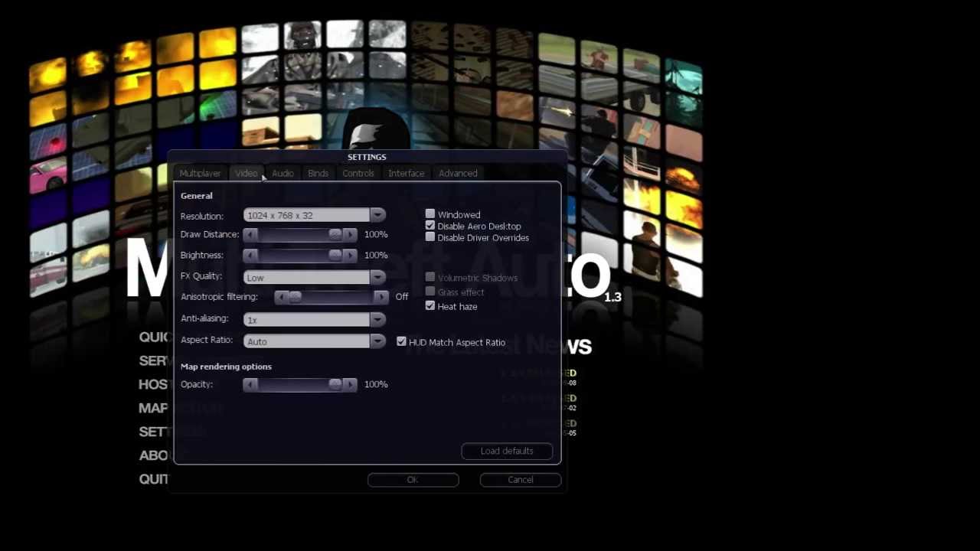The image size is (980, 551).
Task: Click the General section heading
Action: 197,196
